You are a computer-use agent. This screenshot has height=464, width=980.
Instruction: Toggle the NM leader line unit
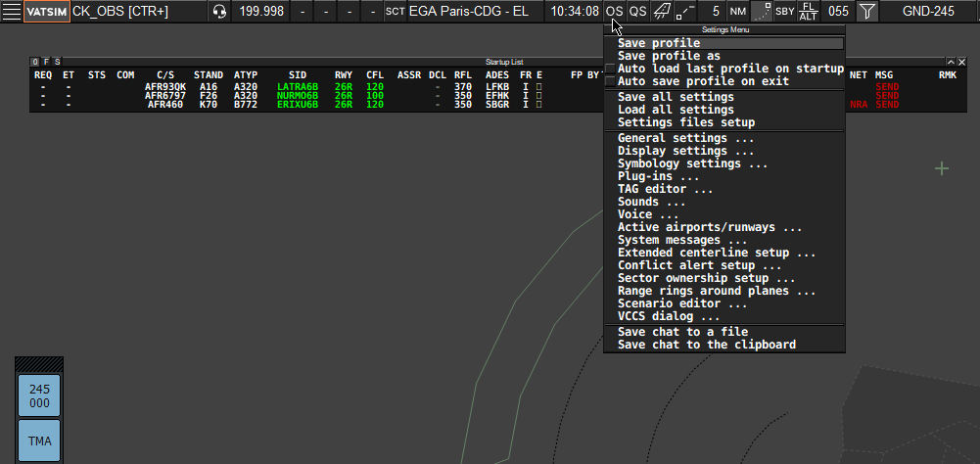pos(738,11)
